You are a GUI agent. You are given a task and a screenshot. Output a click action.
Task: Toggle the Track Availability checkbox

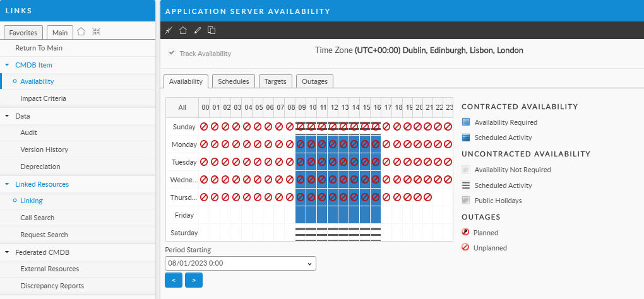click(x=171, y=53)
